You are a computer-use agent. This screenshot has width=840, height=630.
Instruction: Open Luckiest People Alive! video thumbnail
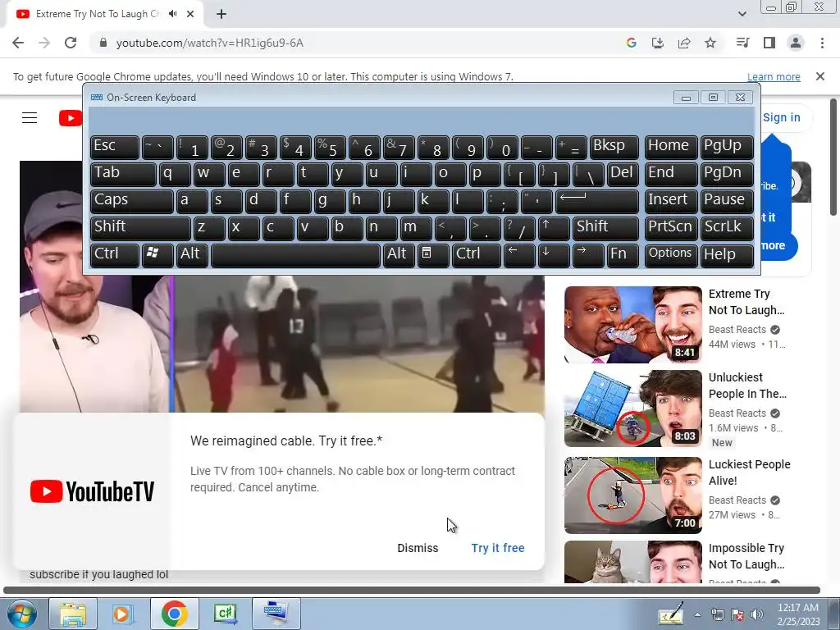click(x=632, y=495)
